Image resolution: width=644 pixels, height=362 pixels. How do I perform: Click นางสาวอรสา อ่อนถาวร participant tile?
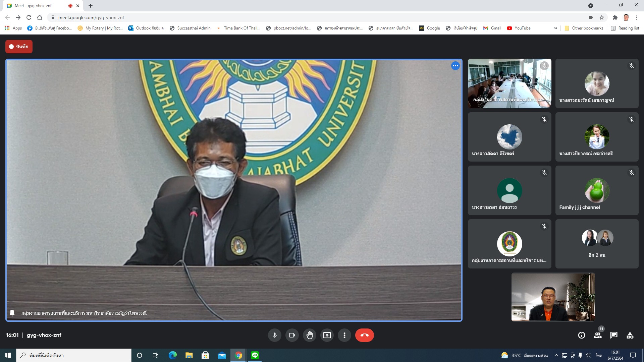tap(509, 190)
